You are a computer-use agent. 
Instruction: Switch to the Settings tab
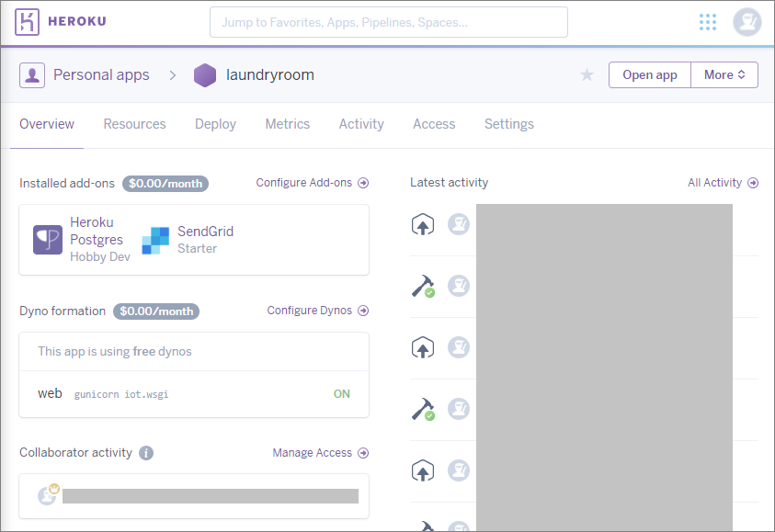pyautogui.click(x=509, y=124)
